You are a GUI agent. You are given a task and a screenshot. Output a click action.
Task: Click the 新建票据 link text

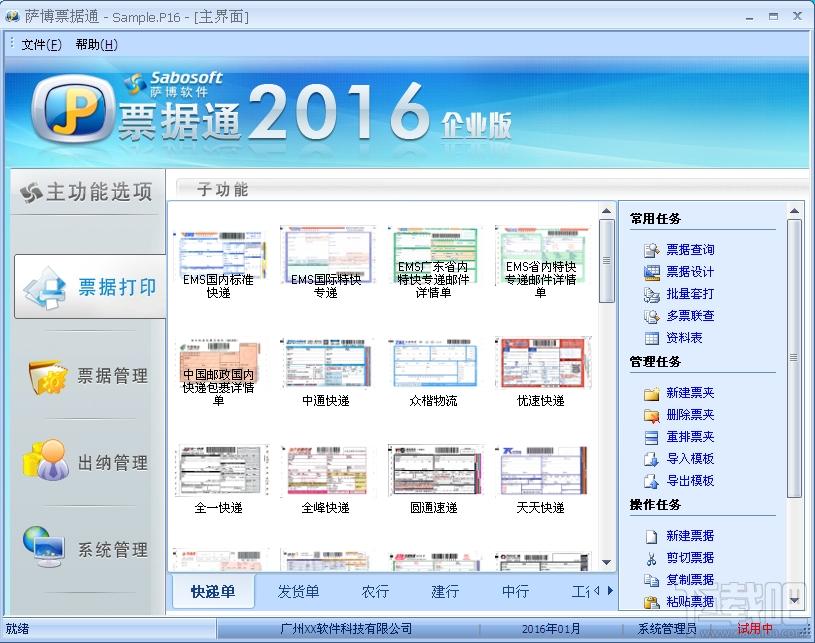[690, 536]
